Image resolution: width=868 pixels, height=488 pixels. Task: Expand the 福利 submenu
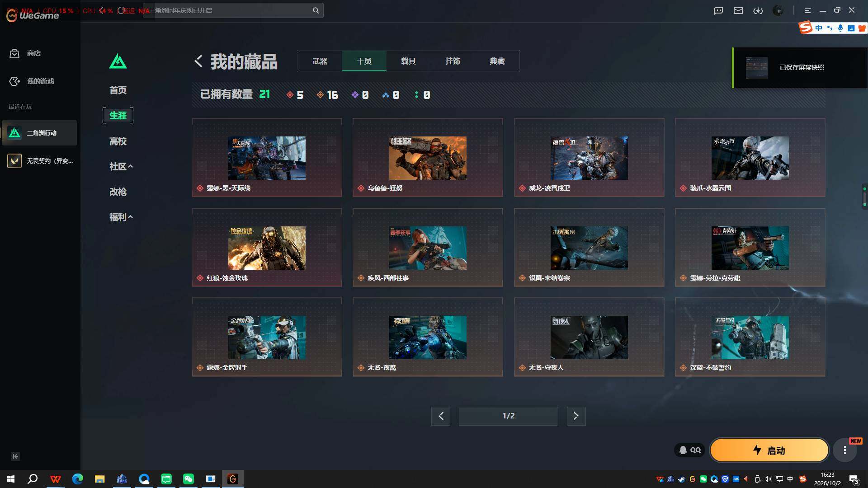(x=121, y=217)
